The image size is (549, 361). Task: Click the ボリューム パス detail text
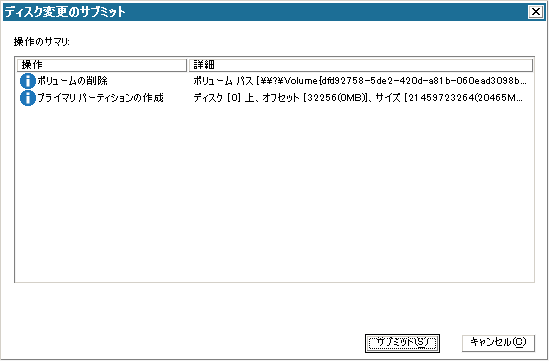click(x=223, y=81)
